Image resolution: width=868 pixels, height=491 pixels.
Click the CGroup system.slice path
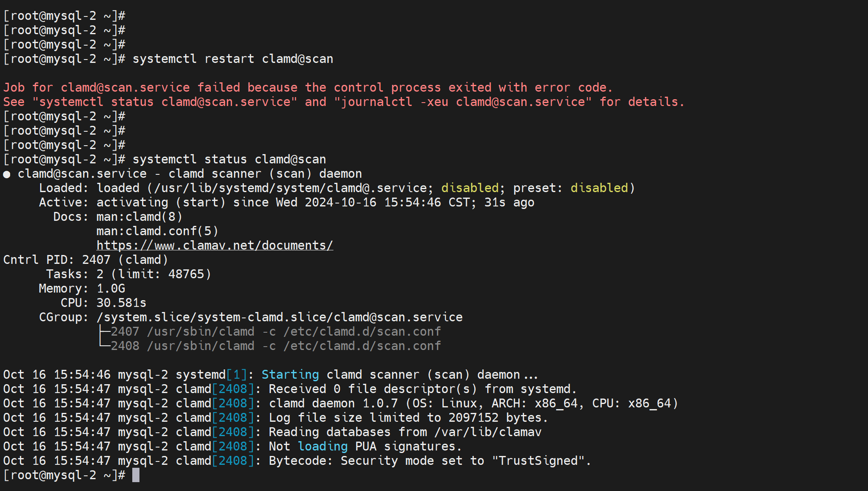(279, 317)
